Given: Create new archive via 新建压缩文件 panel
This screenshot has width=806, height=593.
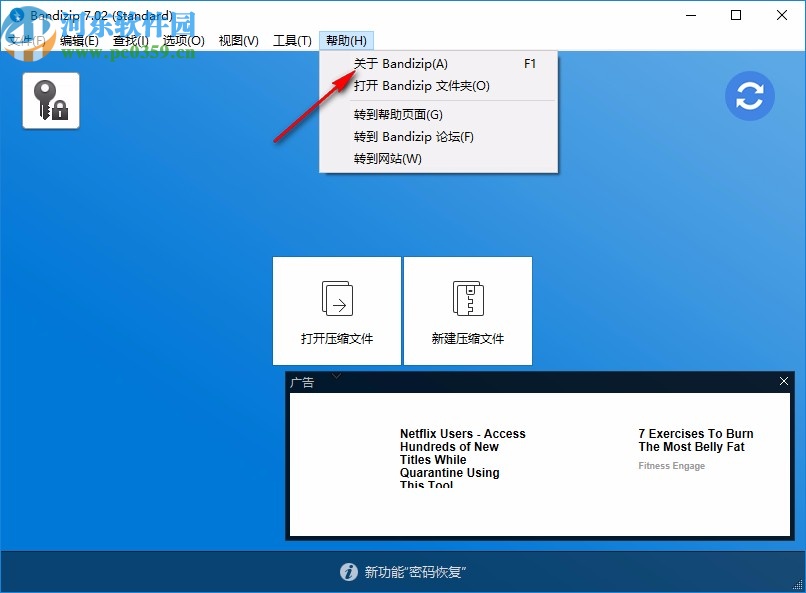Looking at the screenshot, I should pyautogui.click(x=467, y=310).
